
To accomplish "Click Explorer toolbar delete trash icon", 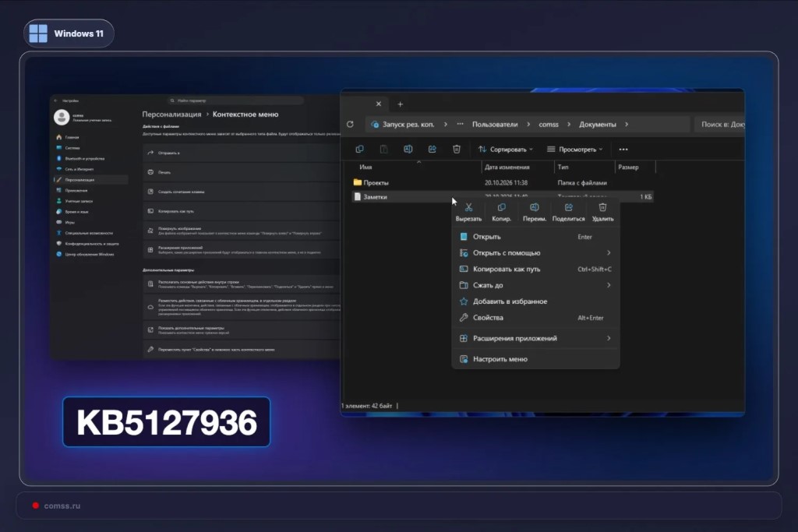I will [457, 149].
